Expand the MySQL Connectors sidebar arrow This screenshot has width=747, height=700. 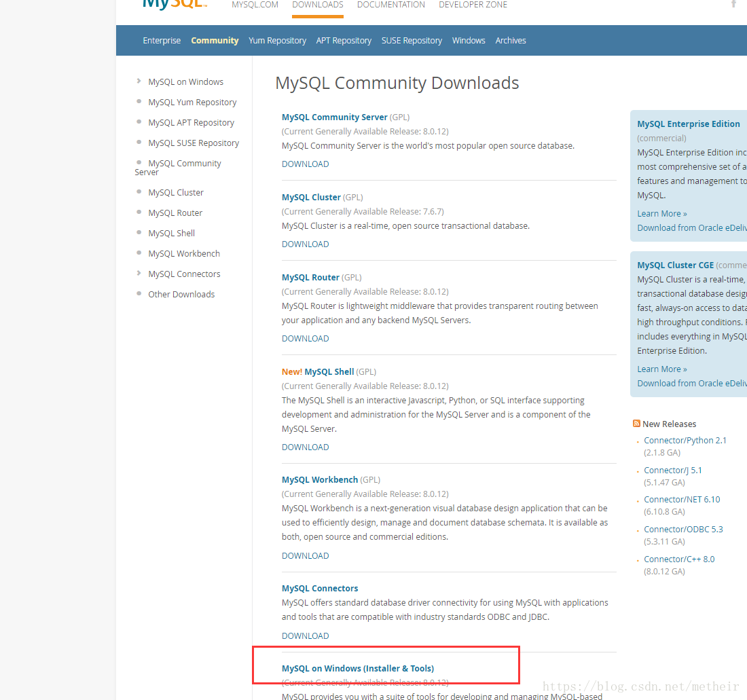point(139,273)
